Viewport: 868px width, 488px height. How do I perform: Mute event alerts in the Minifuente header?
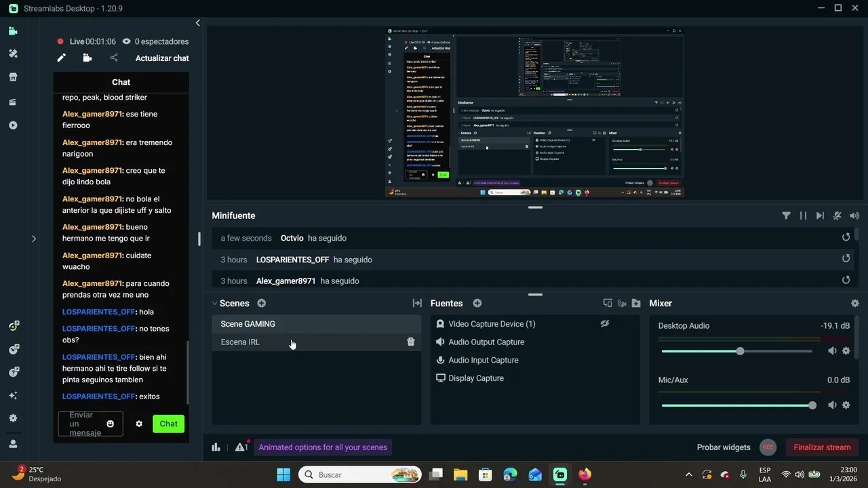click(x=837, y=216)
